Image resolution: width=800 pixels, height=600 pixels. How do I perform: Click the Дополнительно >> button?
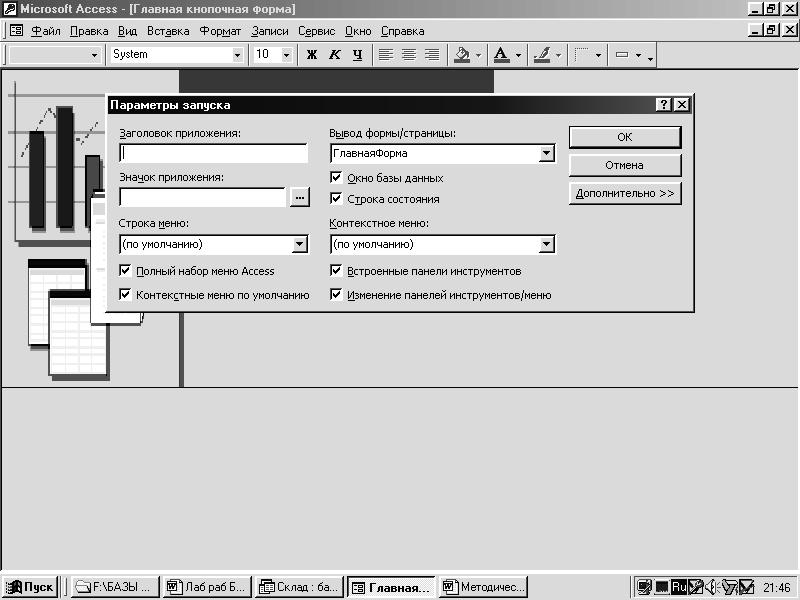pos(625,193)
